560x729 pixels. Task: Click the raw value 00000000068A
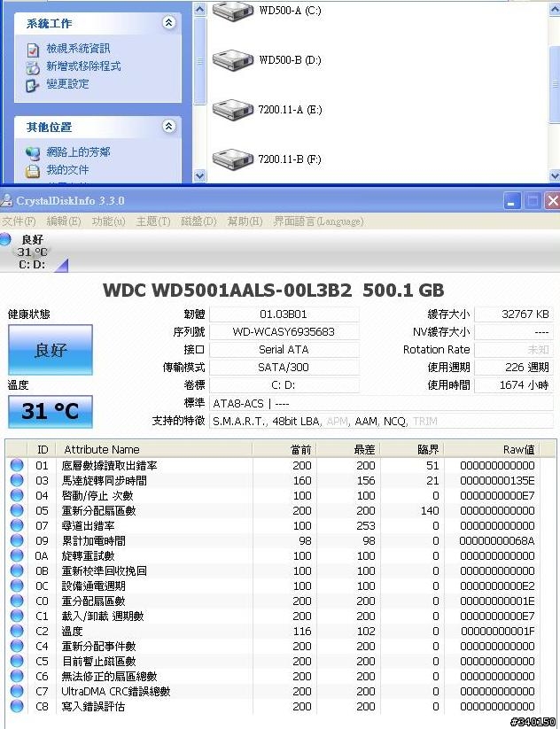pyautogui.click(x=497, y=540)
